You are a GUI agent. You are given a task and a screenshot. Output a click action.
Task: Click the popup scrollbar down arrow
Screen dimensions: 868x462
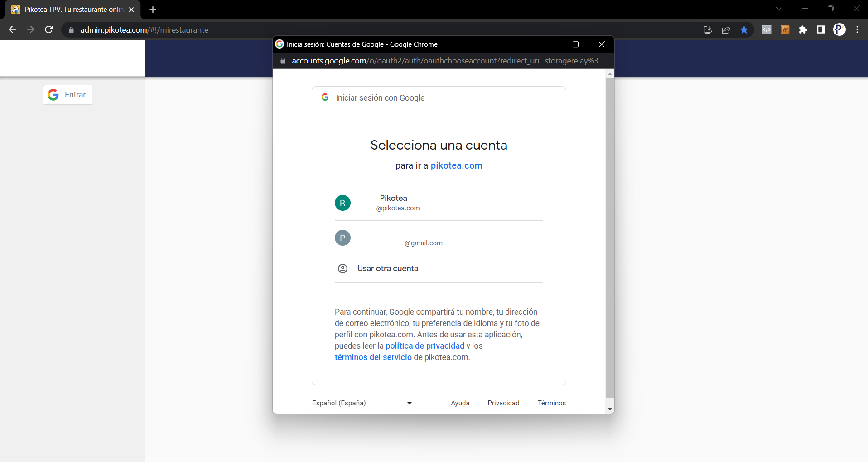pos(610,409)
